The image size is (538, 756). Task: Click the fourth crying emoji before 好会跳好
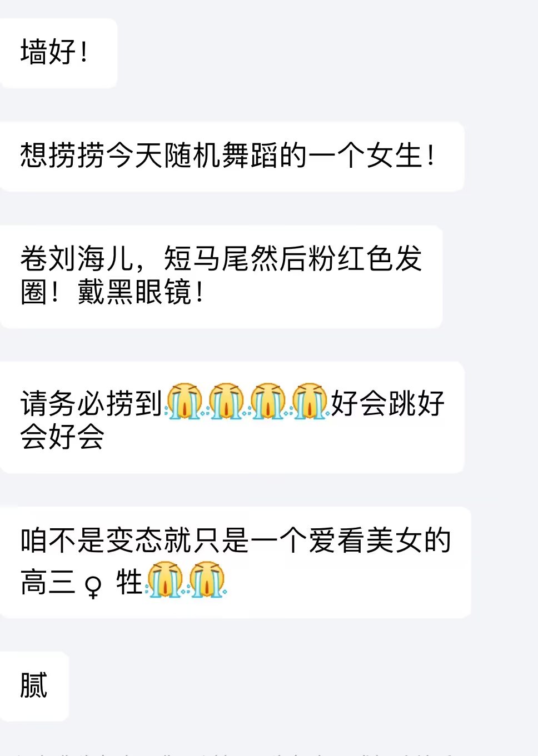click(309, 401)
